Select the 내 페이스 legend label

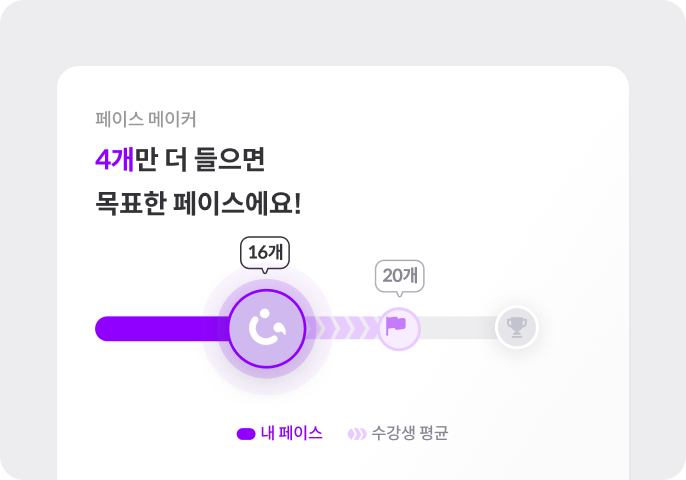(x=291, y=433)
